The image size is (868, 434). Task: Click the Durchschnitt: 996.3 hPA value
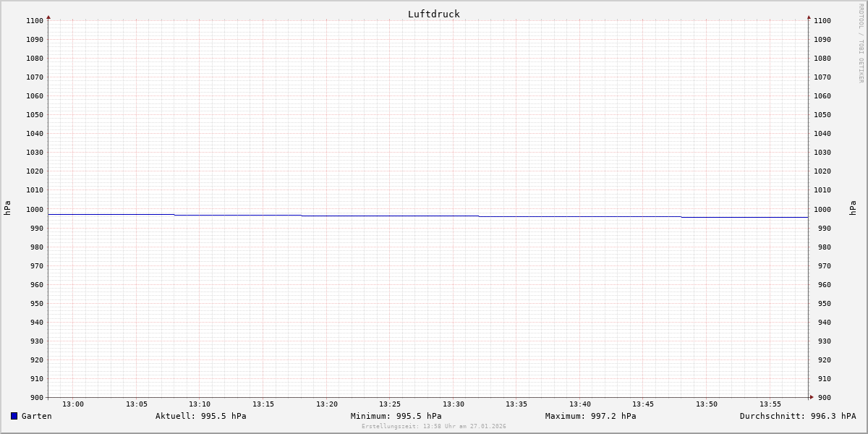pyautogui.click(x=797, y=416)
